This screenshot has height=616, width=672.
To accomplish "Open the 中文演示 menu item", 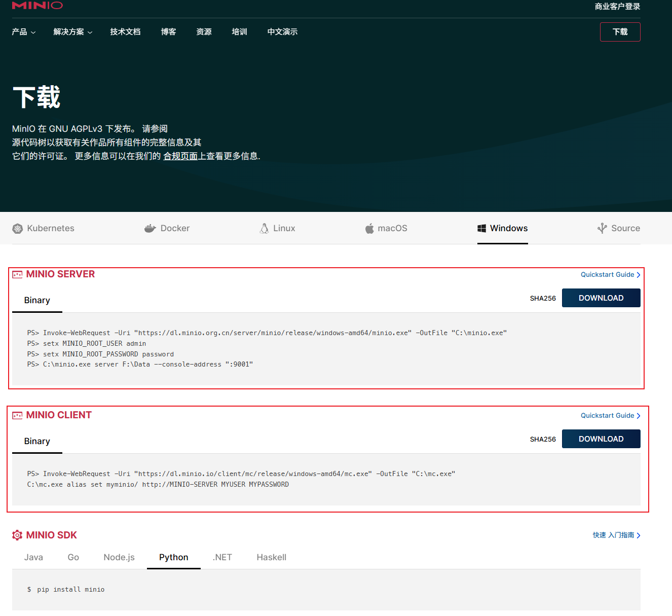I will 282,32.
